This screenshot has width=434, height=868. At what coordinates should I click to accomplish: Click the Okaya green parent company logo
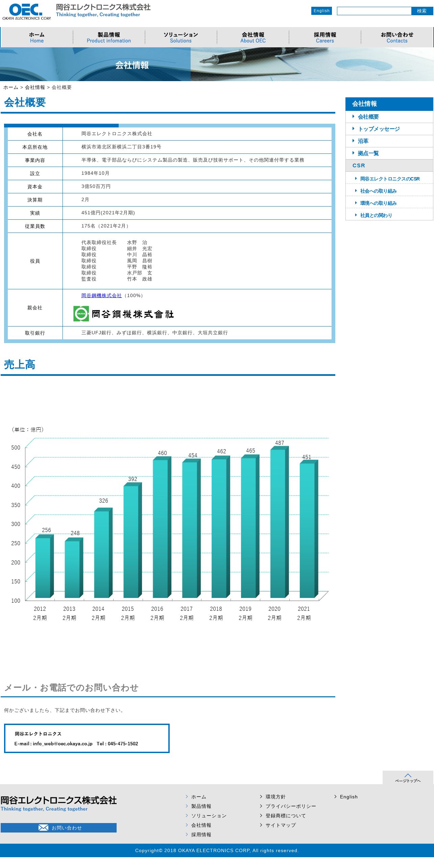point(124,314)
